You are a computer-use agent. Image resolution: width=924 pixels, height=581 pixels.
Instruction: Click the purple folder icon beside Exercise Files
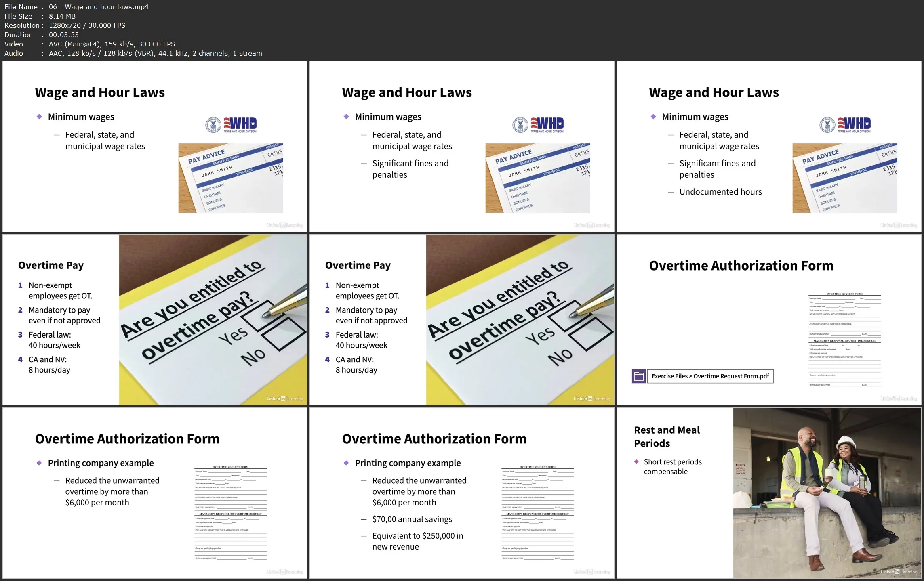coord(638,376)
